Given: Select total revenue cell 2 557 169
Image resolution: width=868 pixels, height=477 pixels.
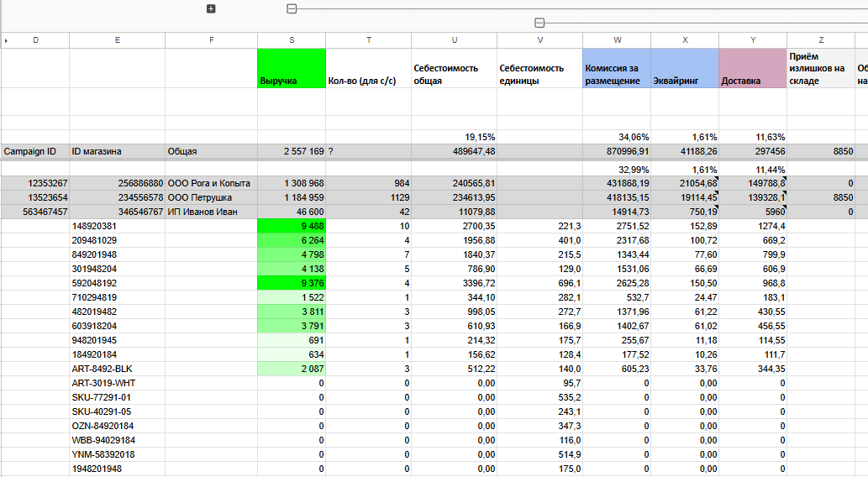Looking at the screenshot, I should pyautogui.click(x=292, y=152).
